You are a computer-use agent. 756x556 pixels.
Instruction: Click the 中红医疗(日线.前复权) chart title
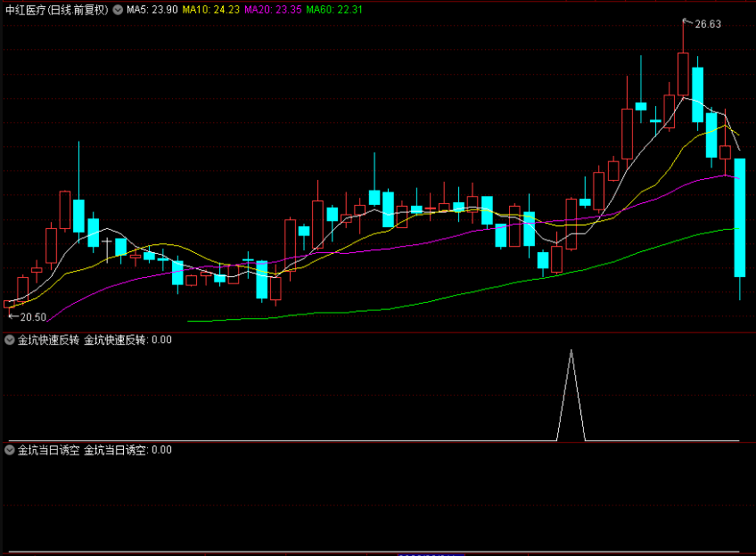click(57, 10)
